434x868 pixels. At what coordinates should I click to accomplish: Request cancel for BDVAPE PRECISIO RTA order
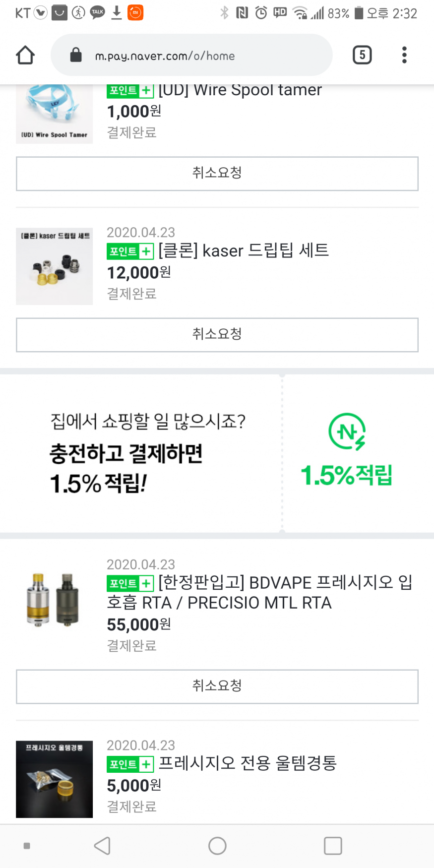[217, 686]
